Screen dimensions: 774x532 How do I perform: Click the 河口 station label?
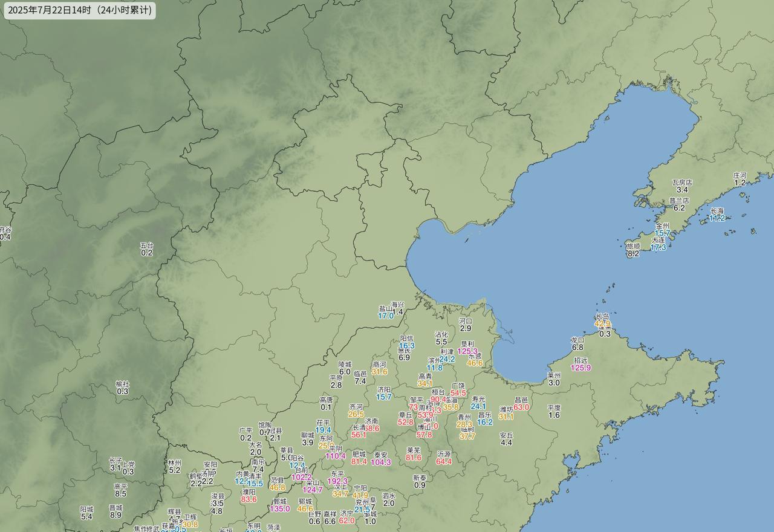point(465,321)
